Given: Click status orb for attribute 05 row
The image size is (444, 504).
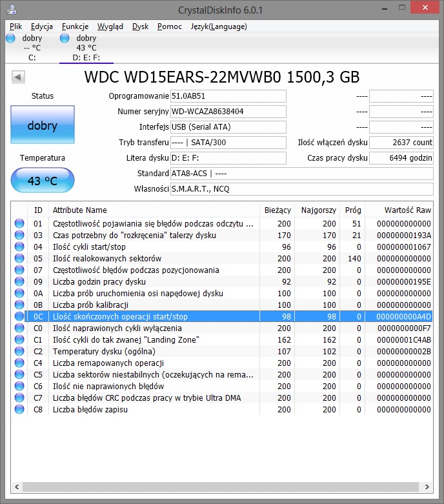Looking at the screenshot, I should (x=19, y=258).
